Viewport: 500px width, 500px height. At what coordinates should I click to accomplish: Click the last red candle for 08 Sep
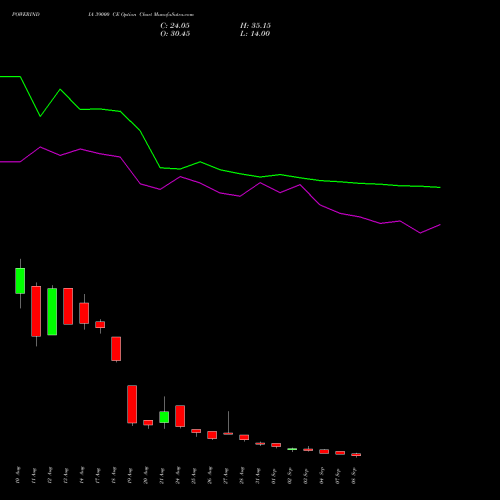pos(356,454)
